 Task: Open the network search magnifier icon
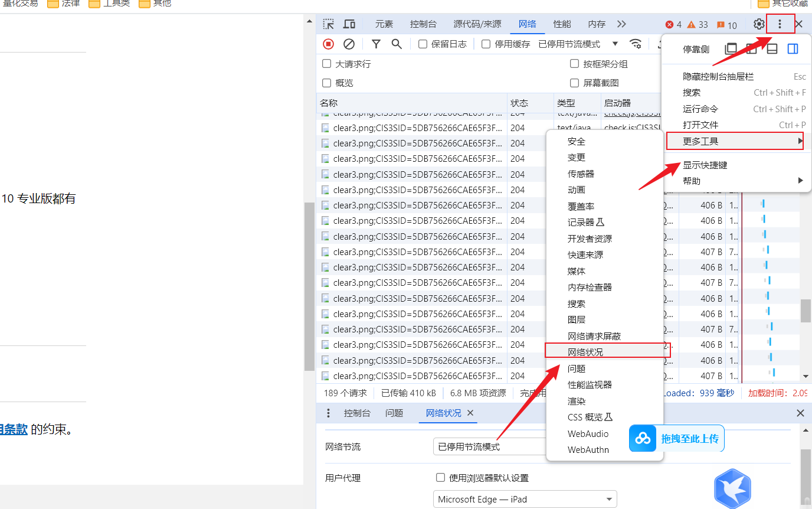(397, 44)
